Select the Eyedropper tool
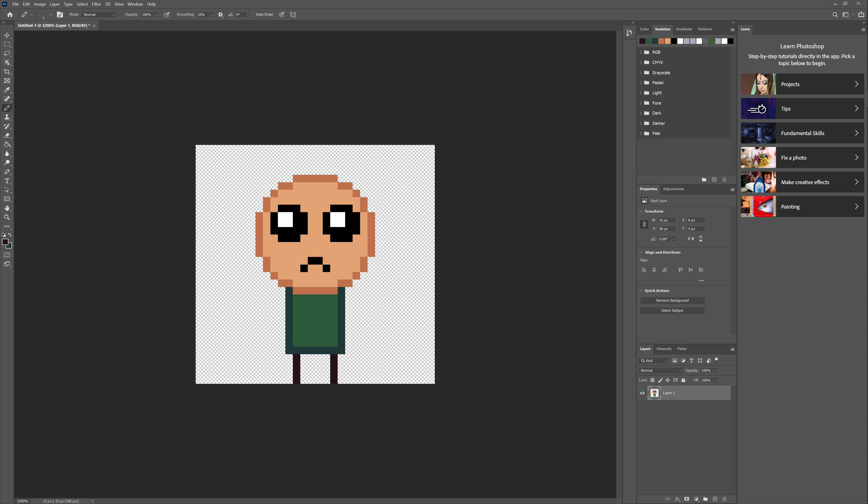 click(x=7, y=90)
